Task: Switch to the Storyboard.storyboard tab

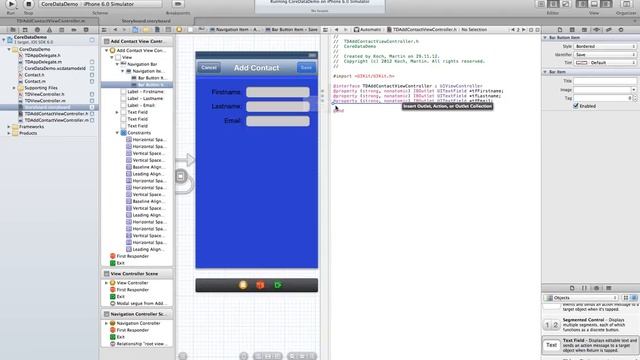Action: pyautogui.click(x=146, y=21)
